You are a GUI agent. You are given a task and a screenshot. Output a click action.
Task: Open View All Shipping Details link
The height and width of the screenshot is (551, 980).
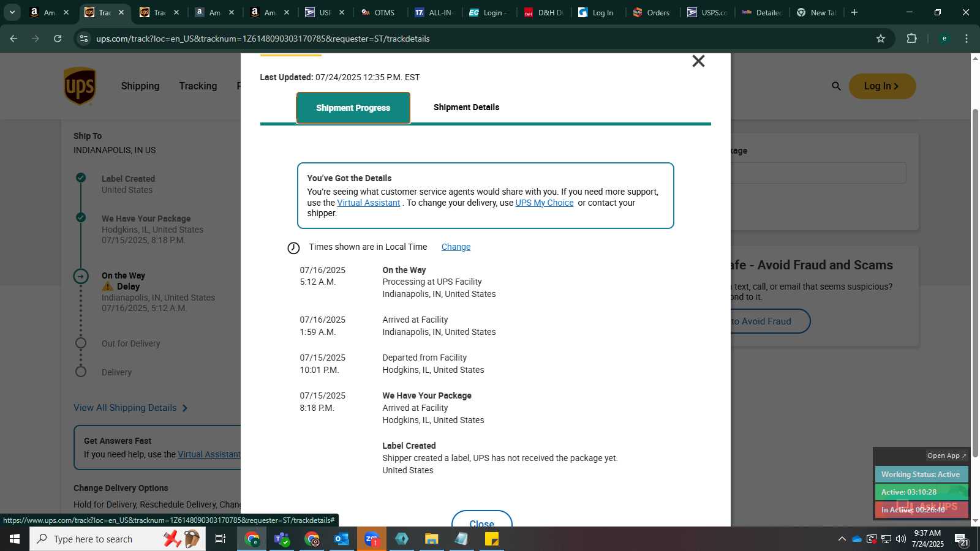[130, 408]
